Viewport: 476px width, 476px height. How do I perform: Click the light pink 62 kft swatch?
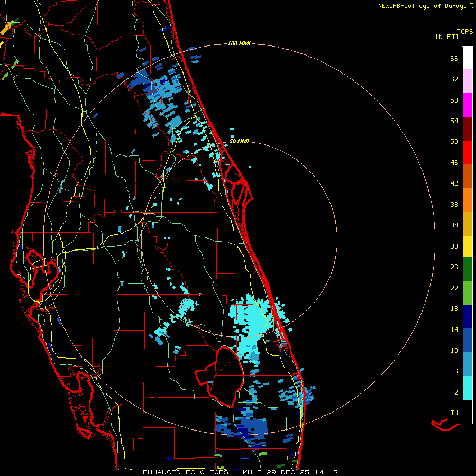coord(467,81)
